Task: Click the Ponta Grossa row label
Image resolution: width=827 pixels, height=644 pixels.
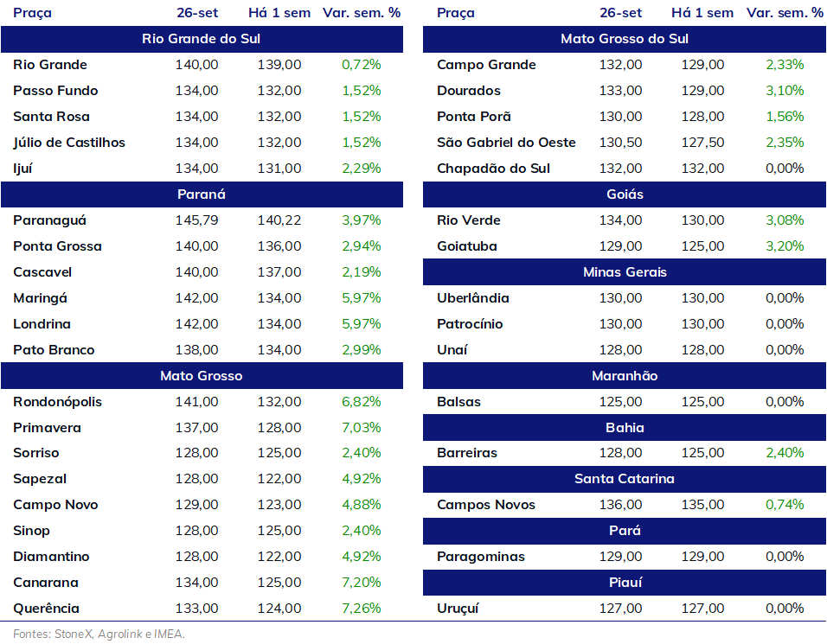Action: [57, 246]
